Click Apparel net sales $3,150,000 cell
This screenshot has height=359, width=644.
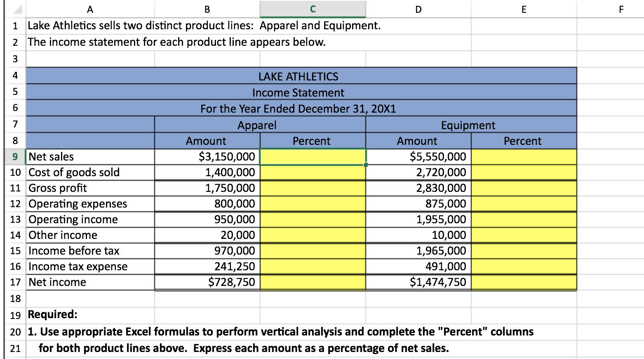coord(207,157)
